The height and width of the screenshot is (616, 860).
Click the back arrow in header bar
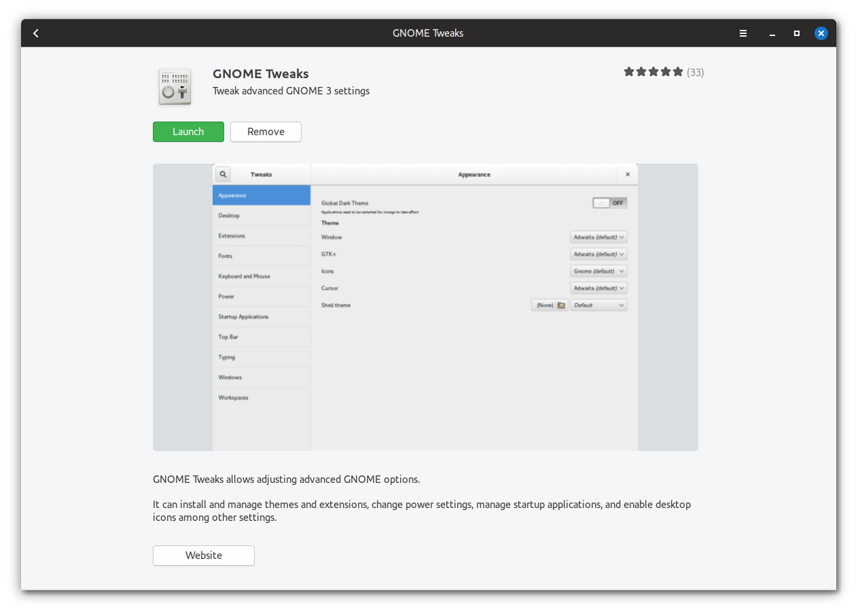tap(36, 33)
